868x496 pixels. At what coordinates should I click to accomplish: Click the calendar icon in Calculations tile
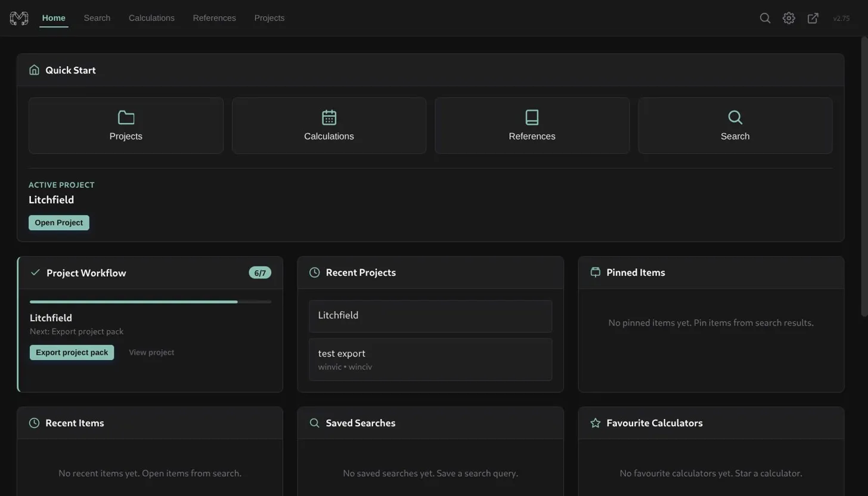(329, 117)
